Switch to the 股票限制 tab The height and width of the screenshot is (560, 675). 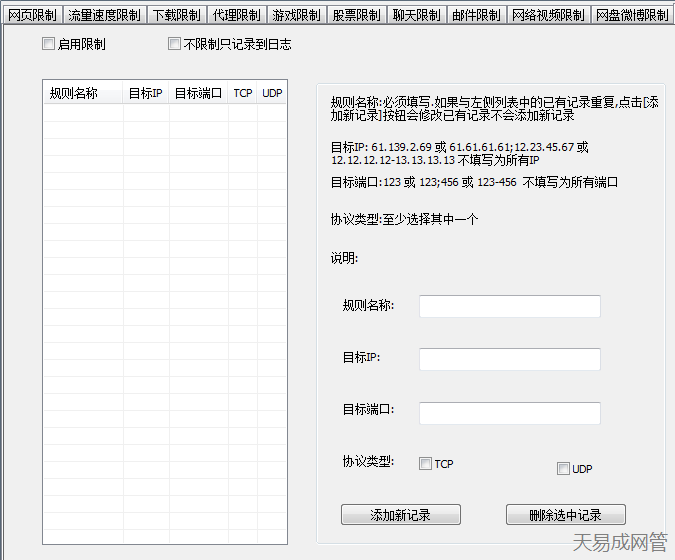pos(357,15)
